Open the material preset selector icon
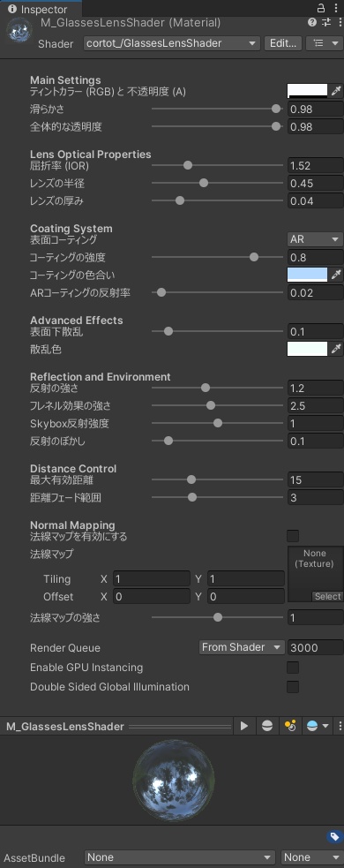The width and height of the screenshot is (344, 868). click(326, 23)
